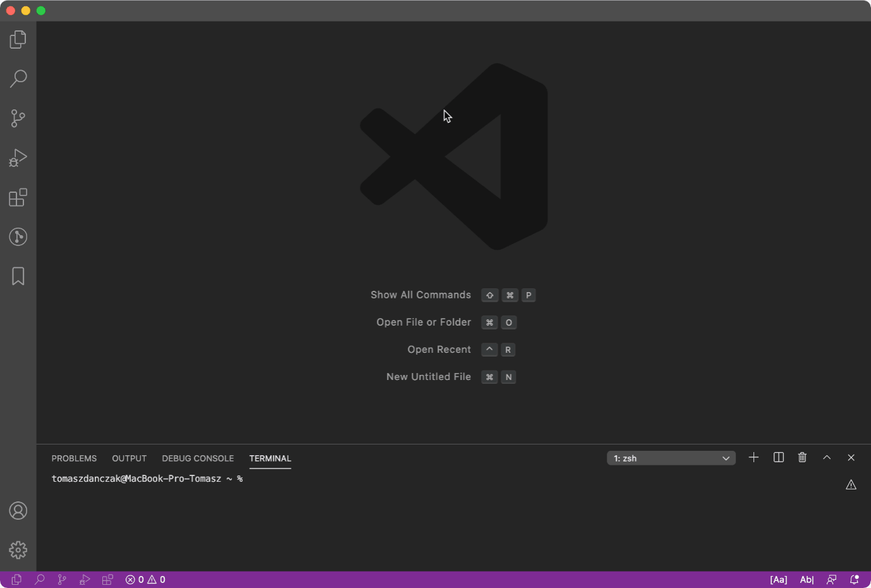
Task: Click the P key hint badge
Action: click(528, 295)
